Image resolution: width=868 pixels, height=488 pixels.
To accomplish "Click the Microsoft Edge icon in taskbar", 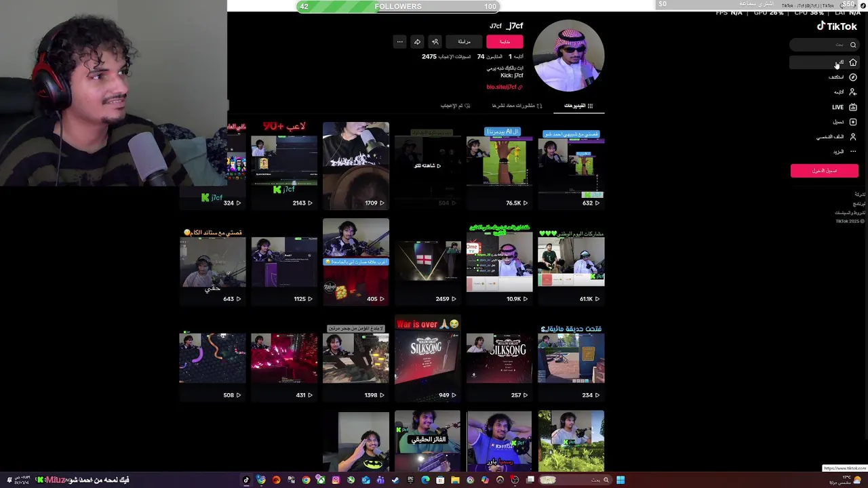I will [425, 480].
